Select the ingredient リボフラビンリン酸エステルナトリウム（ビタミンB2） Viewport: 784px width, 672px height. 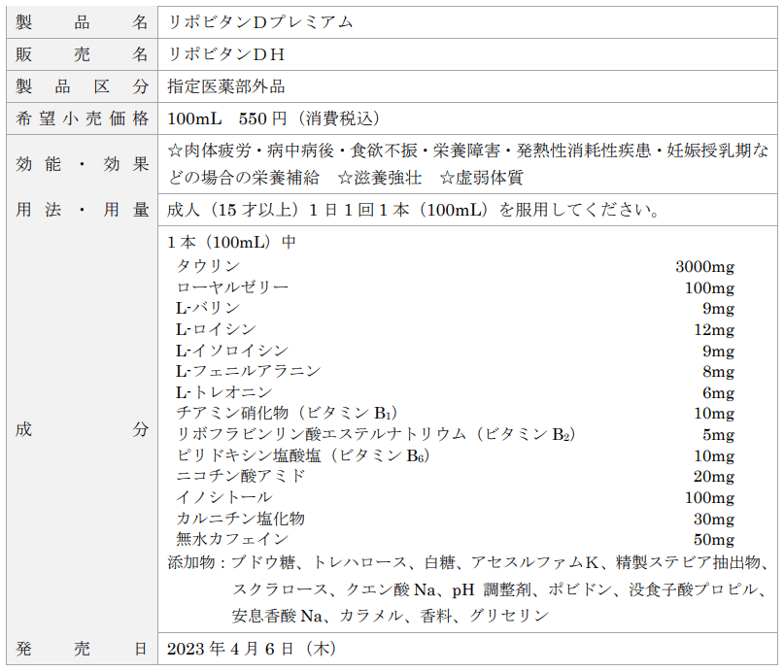click(x=377, y=434)
